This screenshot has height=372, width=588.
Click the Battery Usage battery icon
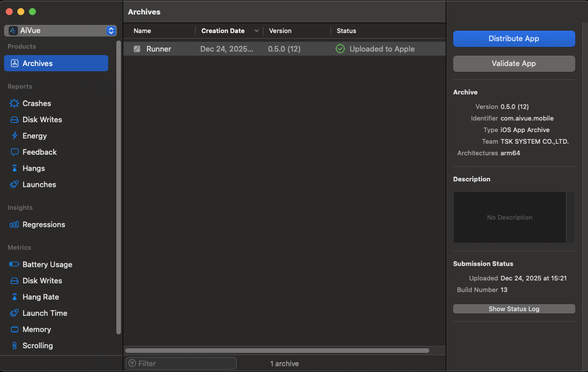[x=14, y=264]
